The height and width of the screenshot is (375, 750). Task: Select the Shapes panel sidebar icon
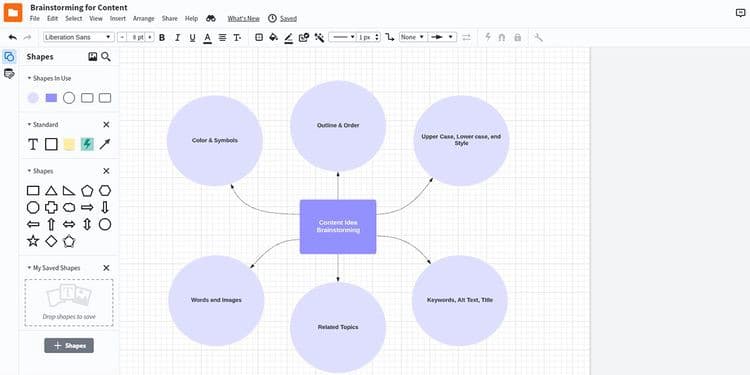point(9,56)
